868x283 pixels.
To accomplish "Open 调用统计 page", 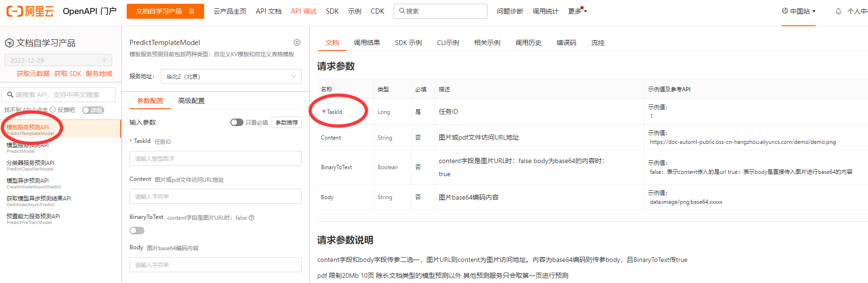I will point(546,11).
